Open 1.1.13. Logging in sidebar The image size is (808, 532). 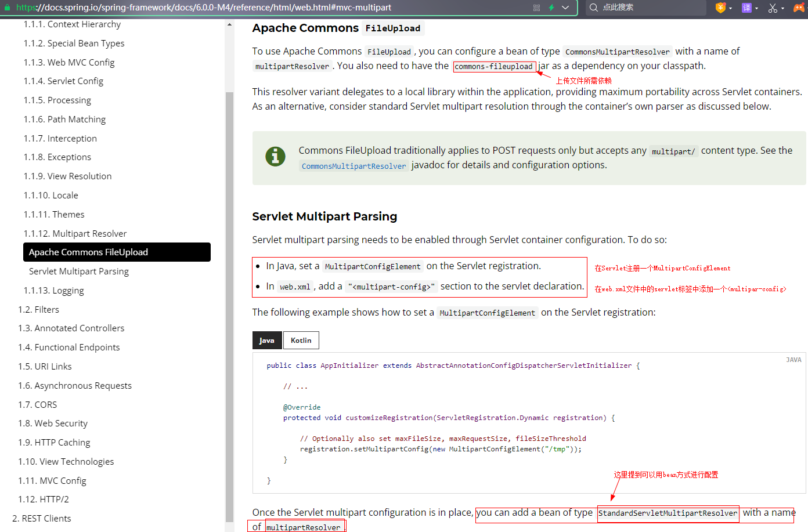53,291
